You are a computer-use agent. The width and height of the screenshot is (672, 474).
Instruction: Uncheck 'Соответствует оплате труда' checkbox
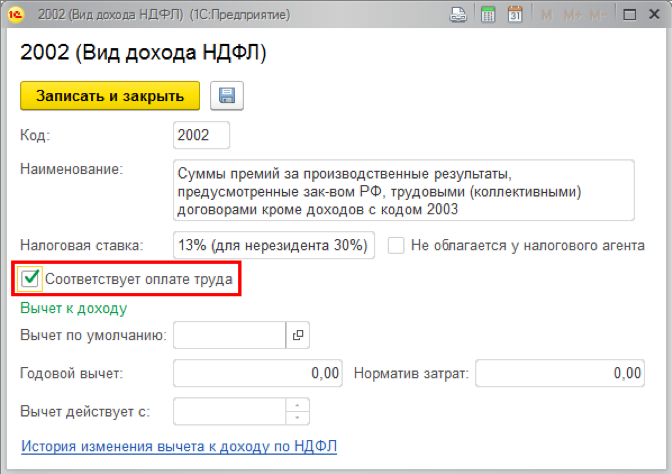tap(30, 279)
